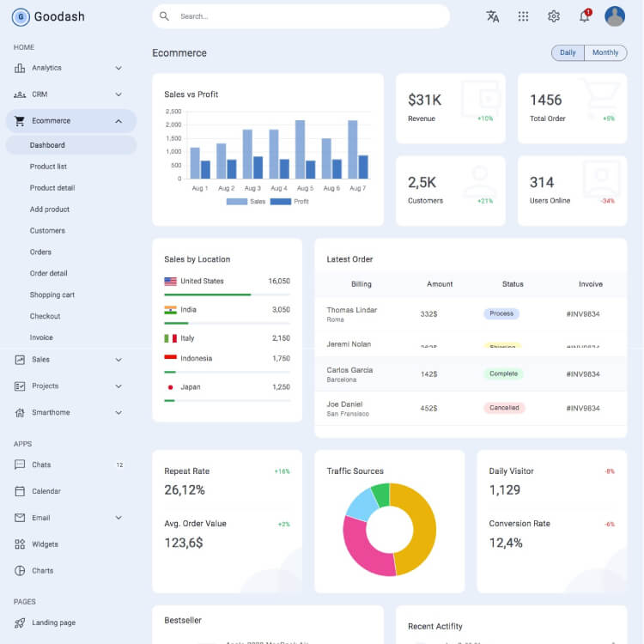
Task: Switch to the Monthly view
Action: pos(605,53)
